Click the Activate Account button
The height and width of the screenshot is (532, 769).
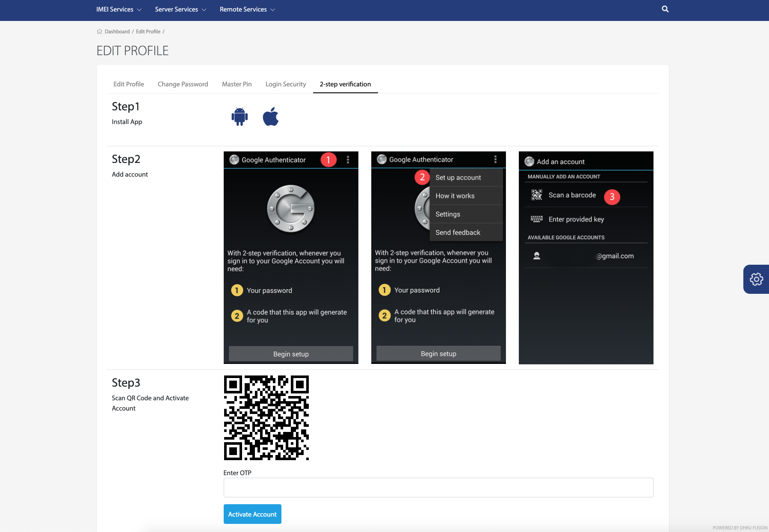pos(252,514)
